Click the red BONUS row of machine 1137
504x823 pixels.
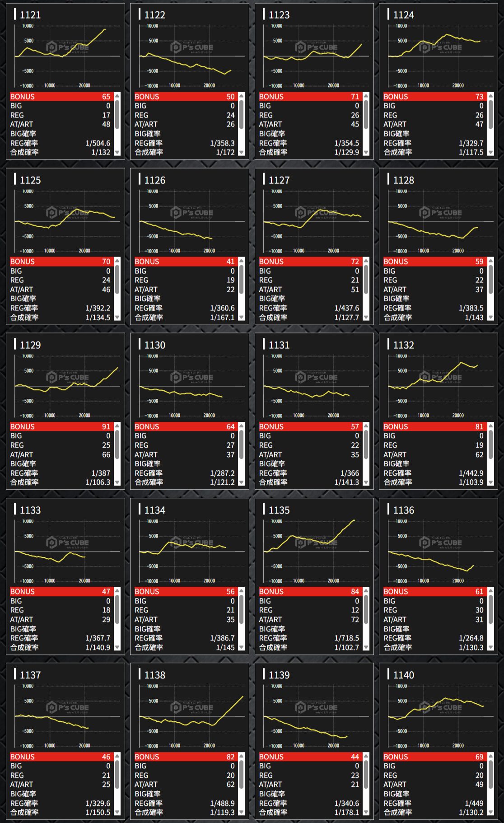[60, 757]
